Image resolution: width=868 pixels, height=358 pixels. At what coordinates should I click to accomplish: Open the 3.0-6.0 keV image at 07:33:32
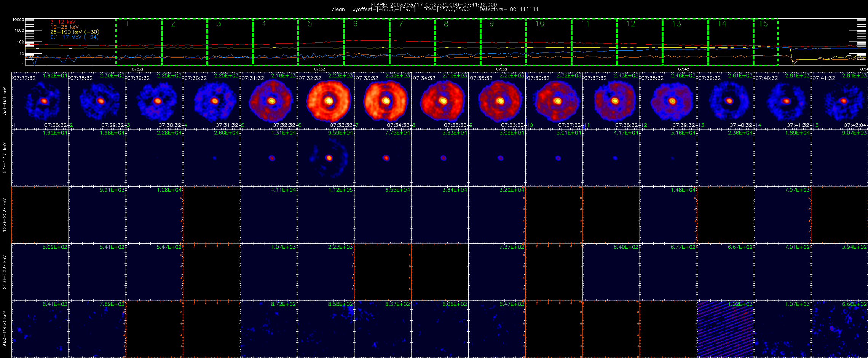coord(383,101)
